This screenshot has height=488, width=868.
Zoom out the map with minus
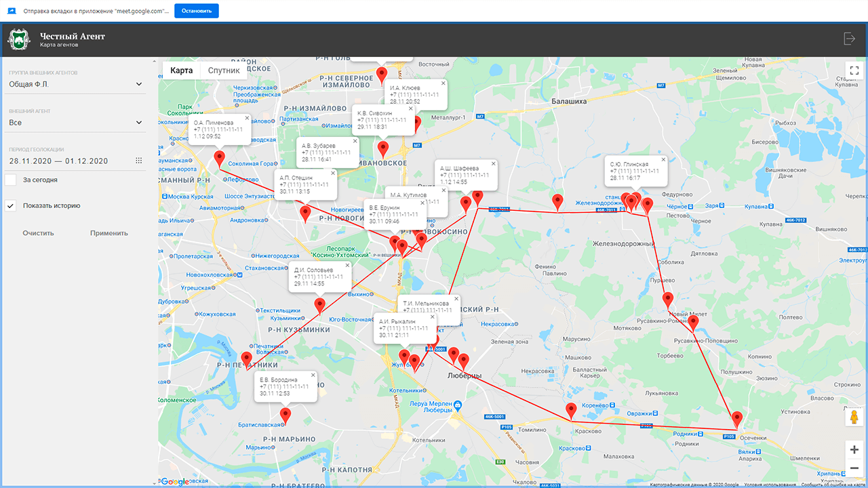(854, 468)
